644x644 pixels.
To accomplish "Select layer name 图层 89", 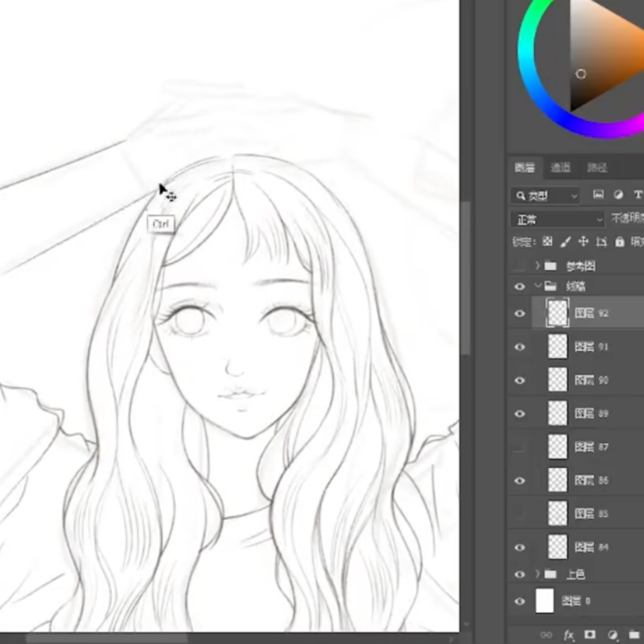I will tap(592, 414).
